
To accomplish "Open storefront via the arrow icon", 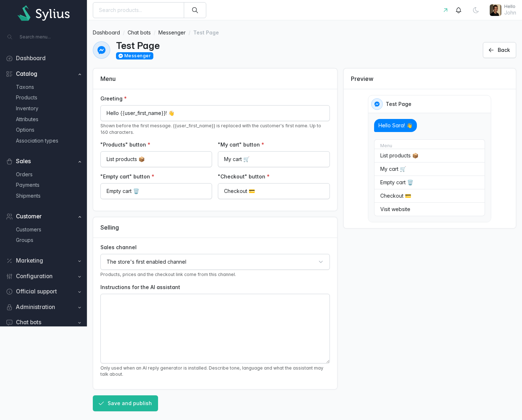I will pyautogui.click(x=446, y=10).
